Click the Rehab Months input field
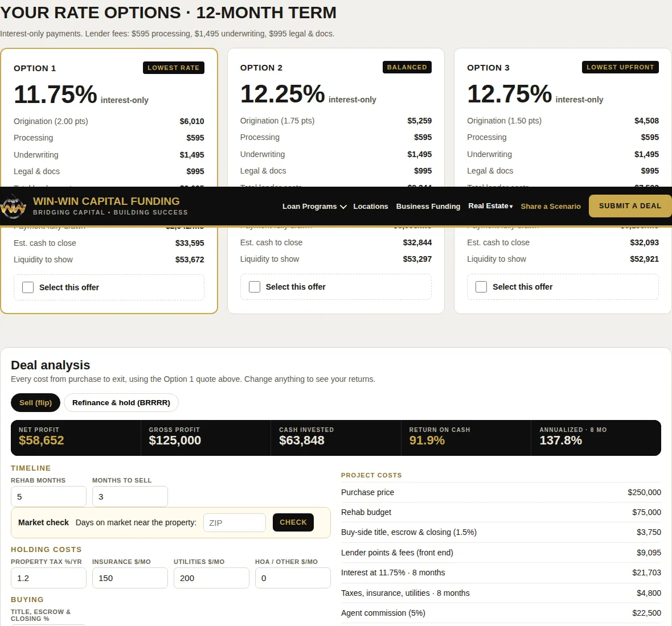 (x=48, y=497)
